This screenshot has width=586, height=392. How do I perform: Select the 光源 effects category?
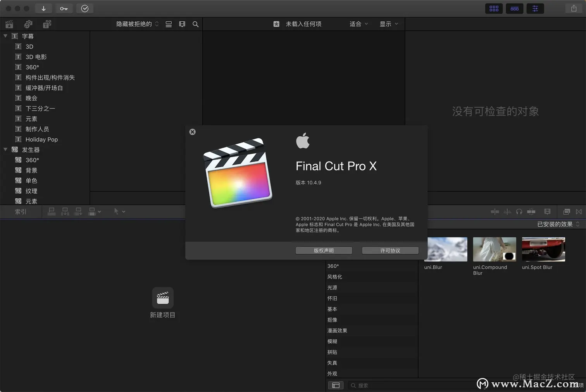[x=332, y=288]
